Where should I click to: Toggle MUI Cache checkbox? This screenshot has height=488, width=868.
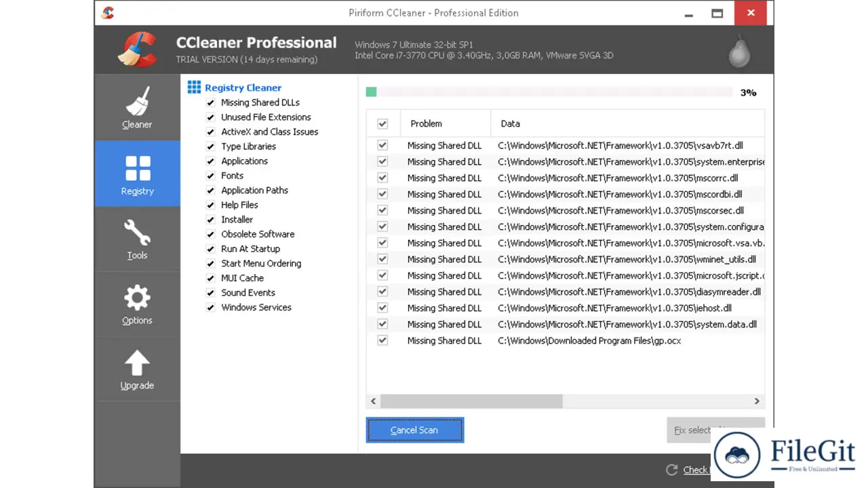pos(211,279)
